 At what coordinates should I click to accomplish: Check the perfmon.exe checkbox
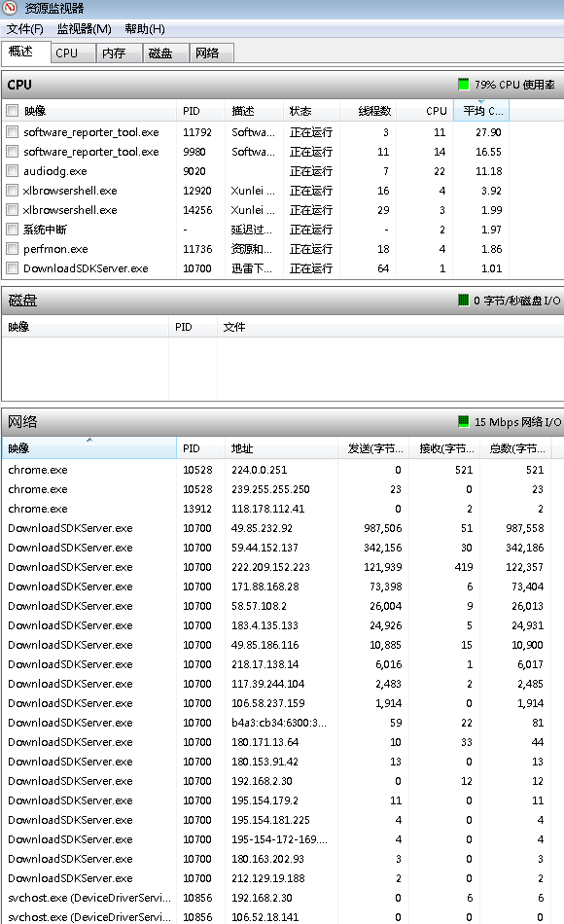[x=12, y=249]
